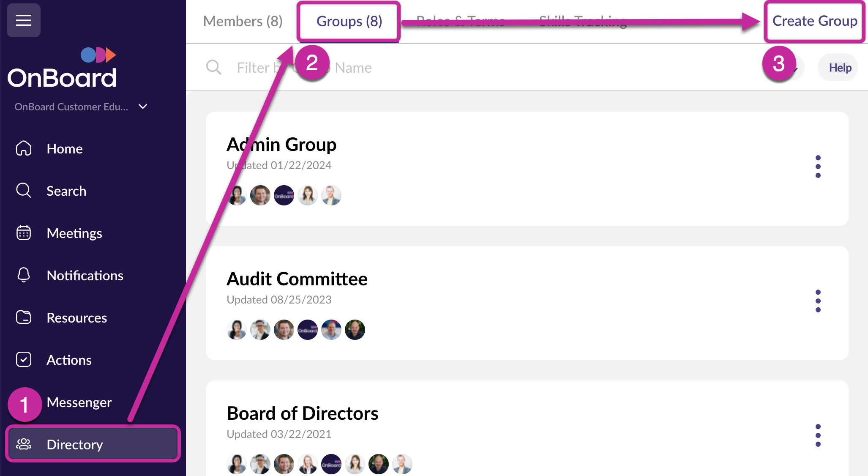
Task: Click the Create Group button
Action: (814, 21)
